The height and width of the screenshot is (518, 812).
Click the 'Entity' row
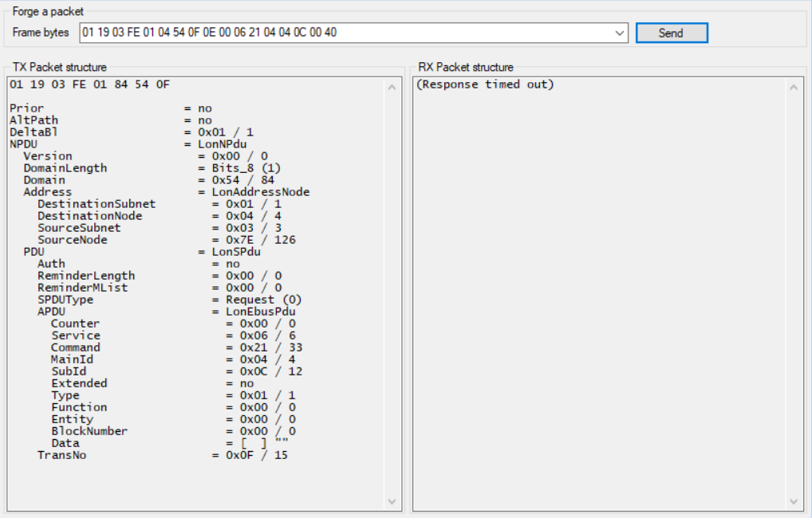pyautogui.click(x=173, y=418)
